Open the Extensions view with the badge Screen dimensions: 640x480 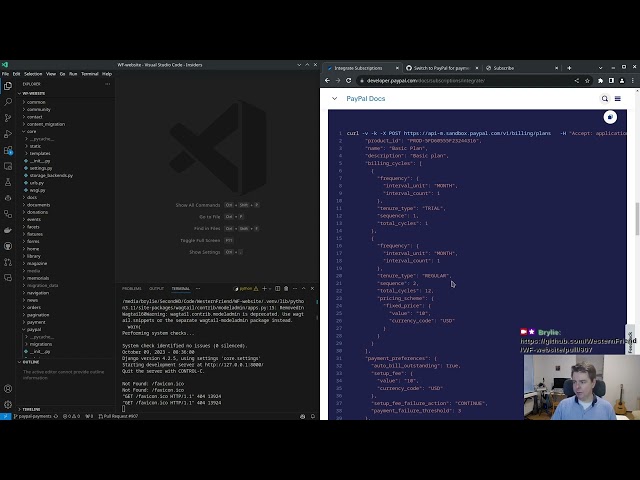click(x=8, y=150)
